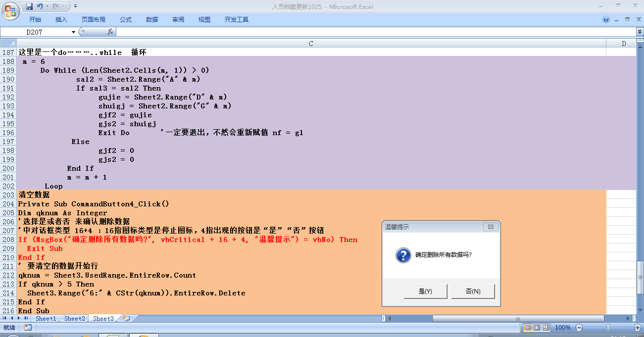644x337 pixels.
Task: Click the Insert Worksheet tab icon
Action: (127, 318)
